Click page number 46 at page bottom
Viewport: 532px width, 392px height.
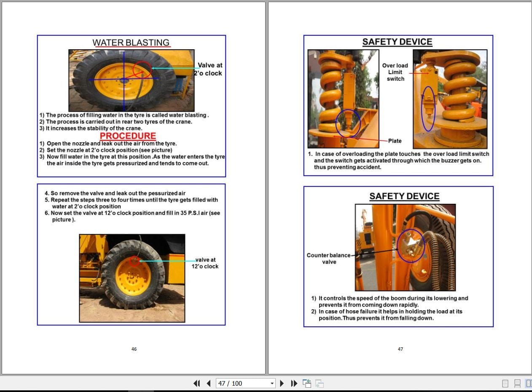click(134, 349)
